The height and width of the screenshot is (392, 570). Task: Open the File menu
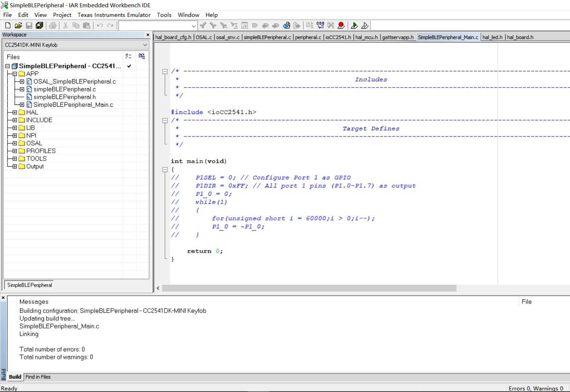tap(7, 15)
